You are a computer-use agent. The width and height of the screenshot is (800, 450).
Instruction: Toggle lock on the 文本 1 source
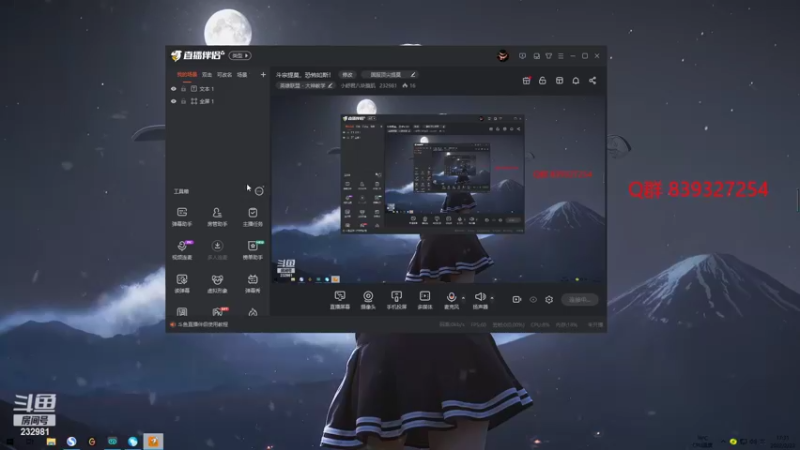pos(184,89)
